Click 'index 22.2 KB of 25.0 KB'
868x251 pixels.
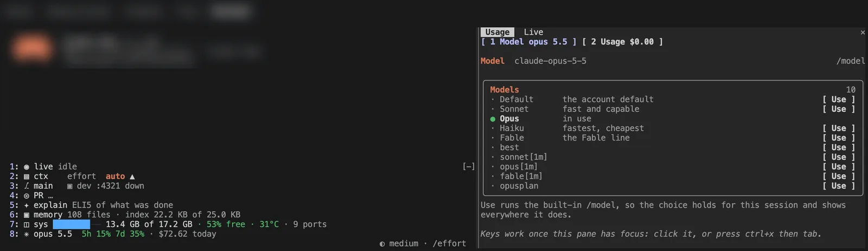183,215
